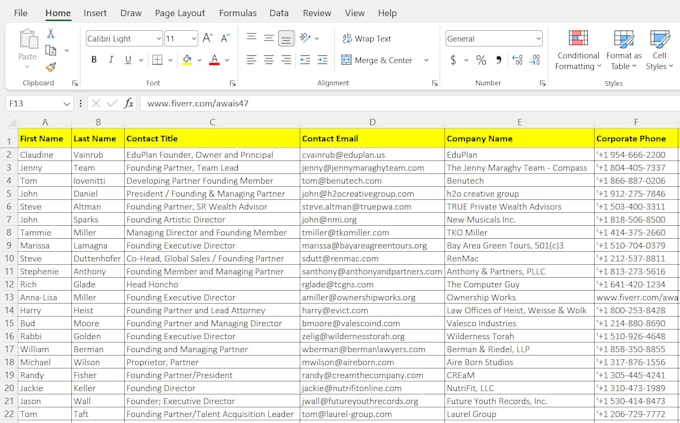Viewport: 680px width, 423px height.
Task: Expand Merge & Center options arrow
Action: [x=426, y=60]
